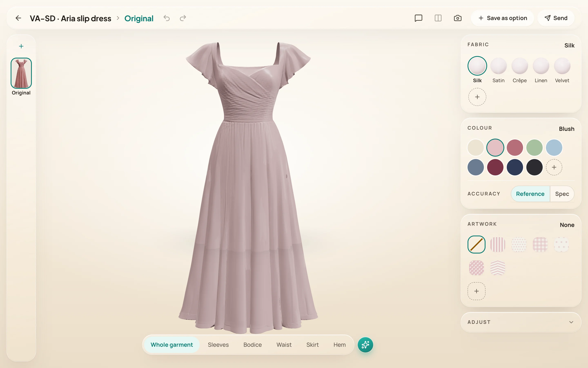
Task: Select the Sleeves tab
Action: pos(218,345)
